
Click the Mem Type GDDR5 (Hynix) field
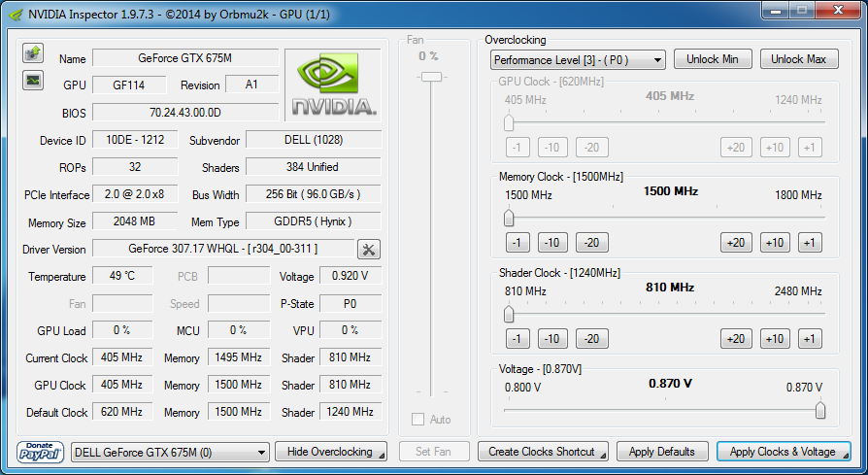point(314,221)
